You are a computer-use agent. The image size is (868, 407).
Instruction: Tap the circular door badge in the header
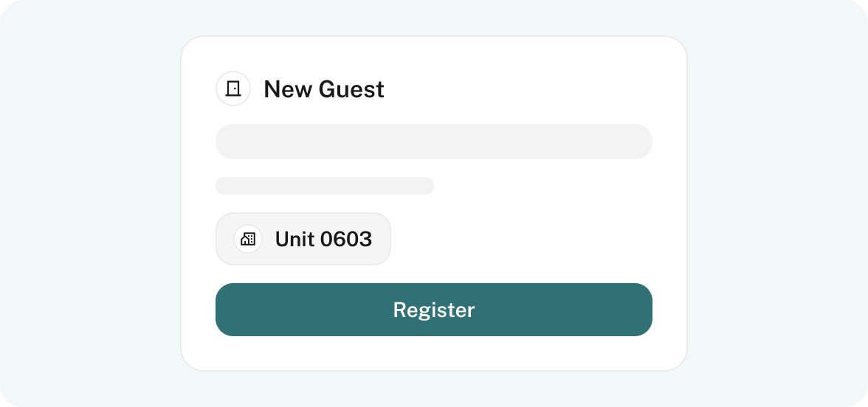click(233, 88)
